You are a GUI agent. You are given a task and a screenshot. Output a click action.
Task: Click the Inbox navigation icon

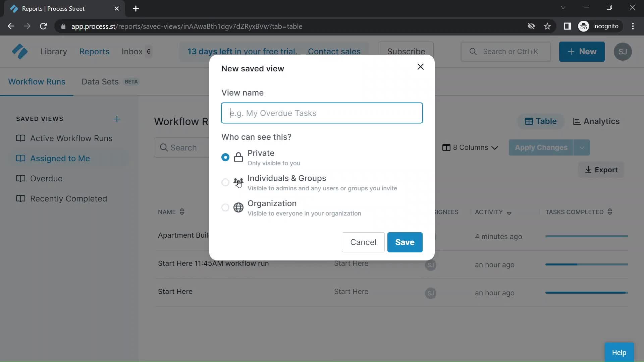pyautogui.click(x=132, y=52)
